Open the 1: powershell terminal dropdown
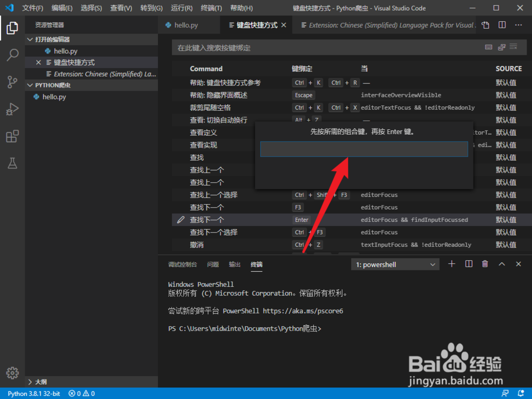532x399 pixels. point(395,264)
